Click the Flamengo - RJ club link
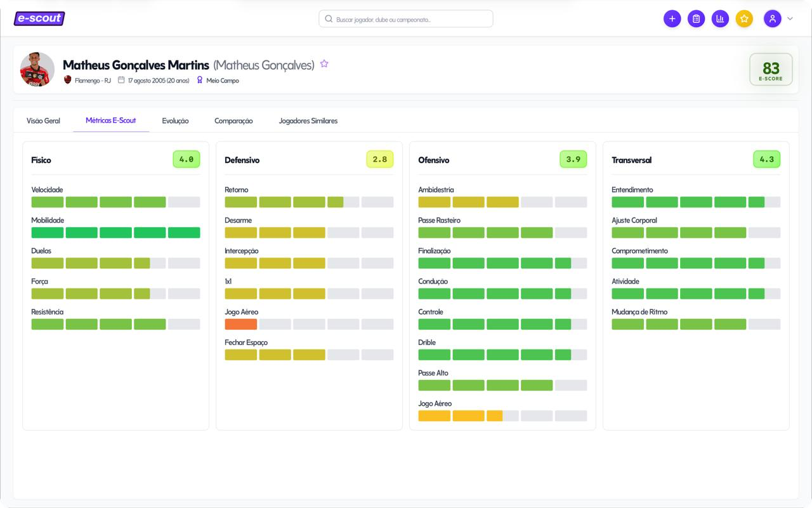812x508 pixels. pyautogui.click(x=93, y=81)
